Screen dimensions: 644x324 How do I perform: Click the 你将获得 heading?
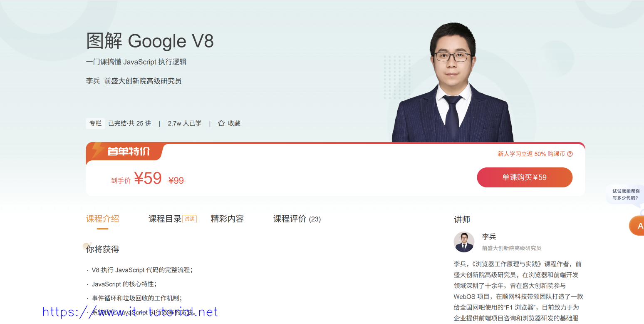pos(102,249)
